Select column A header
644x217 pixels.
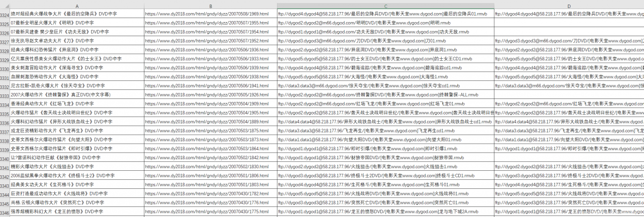[x=76, y=6]
